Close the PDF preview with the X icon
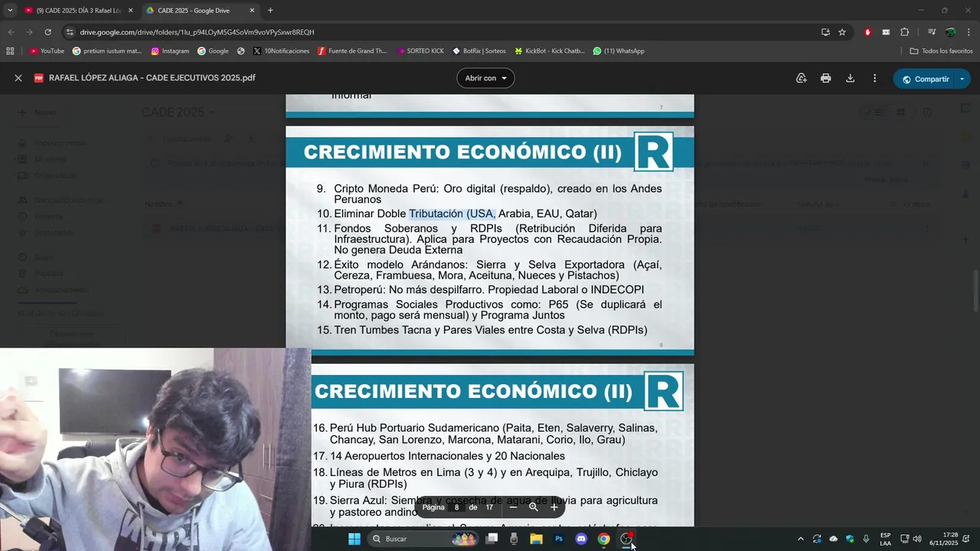The image size is (980, 551). [18, 78]
